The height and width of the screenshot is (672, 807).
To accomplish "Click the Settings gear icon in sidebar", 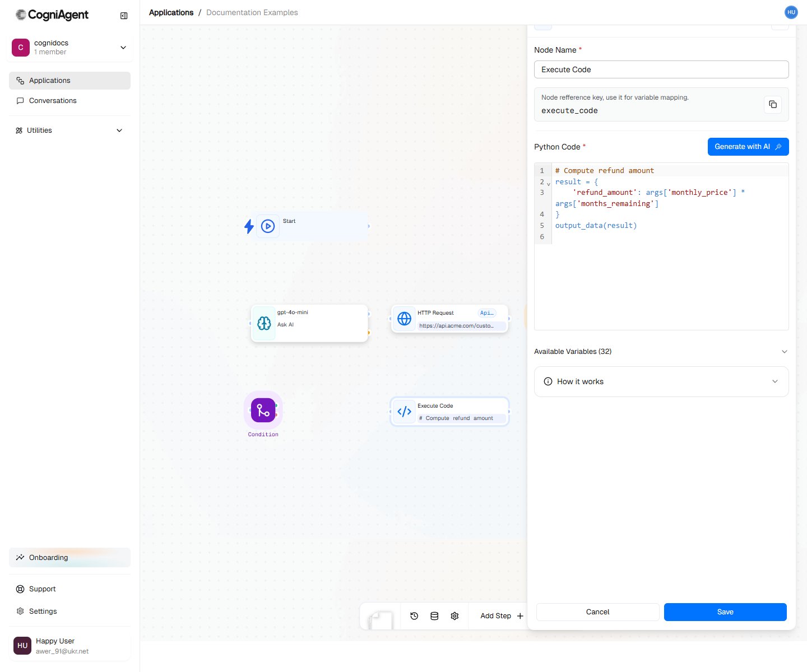I will coord(20,612).
